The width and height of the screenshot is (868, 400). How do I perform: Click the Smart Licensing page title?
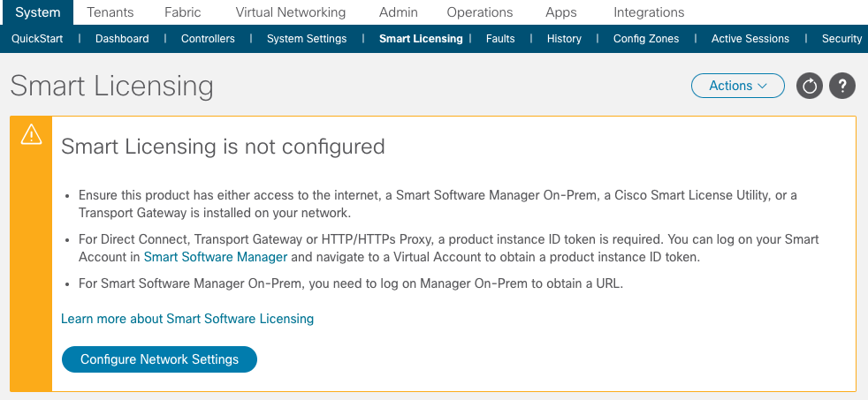click(x=112, y=87)
